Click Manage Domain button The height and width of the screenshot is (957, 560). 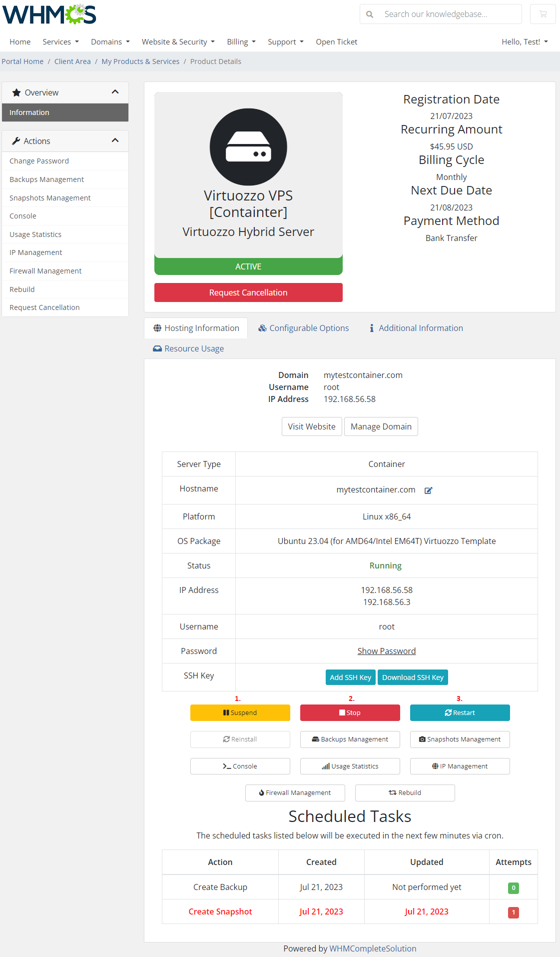(381, 426)
